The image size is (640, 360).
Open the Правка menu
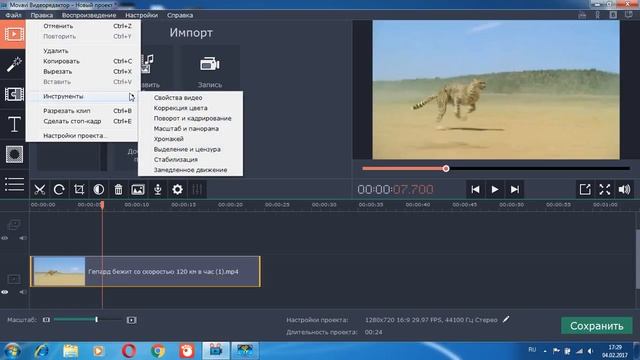click(42, 15)
